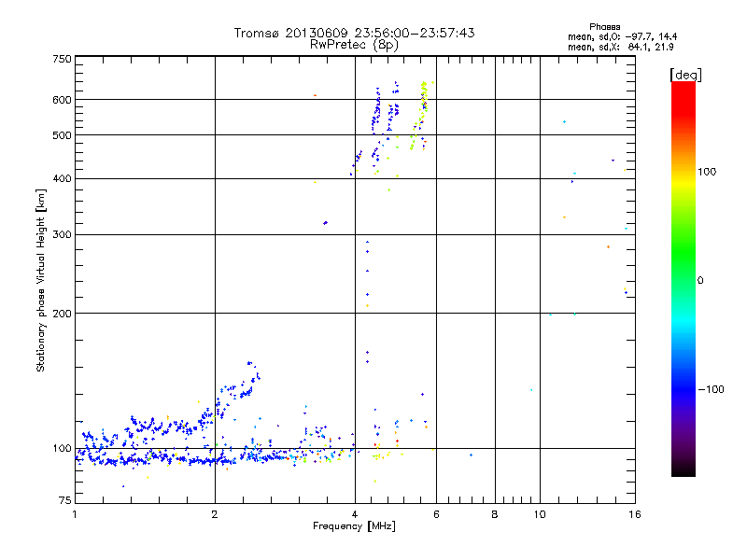
Task: Click the subtitle 'RwPretec (8p)'
Action: pos(354,45)
